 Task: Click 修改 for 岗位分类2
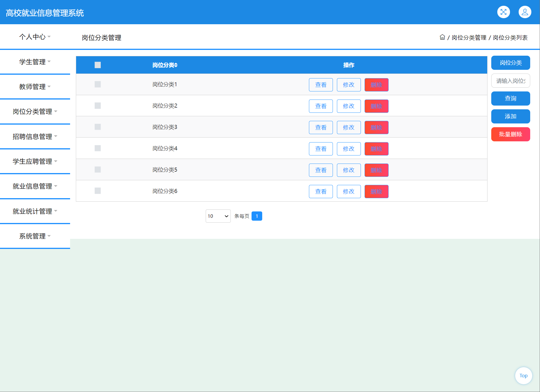pos(349,106)
